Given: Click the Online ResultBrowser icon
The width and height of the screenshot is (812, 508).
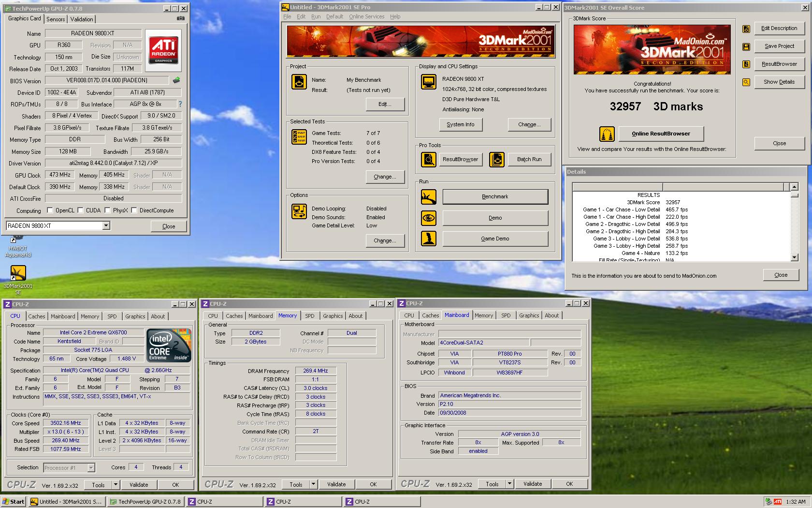Looking at the screenshot, I should click(x=607, y=134).
